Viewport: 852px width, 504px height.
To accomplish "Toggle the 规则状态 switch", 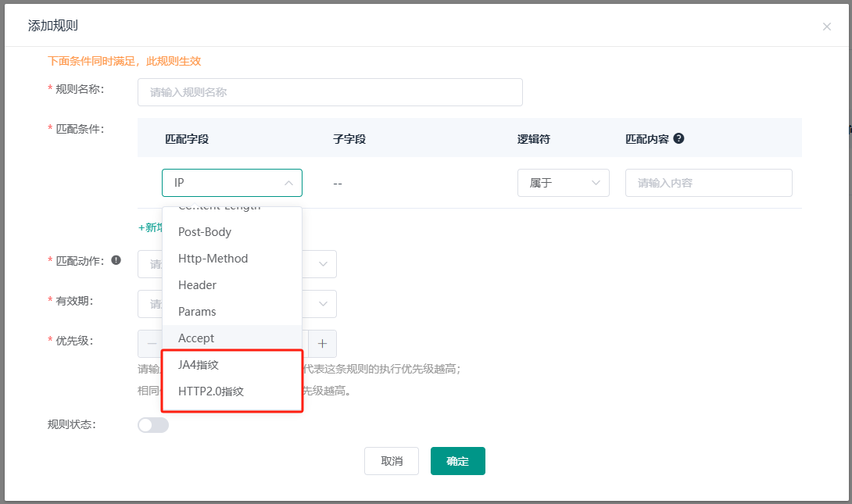I will (x=153, y=425).
